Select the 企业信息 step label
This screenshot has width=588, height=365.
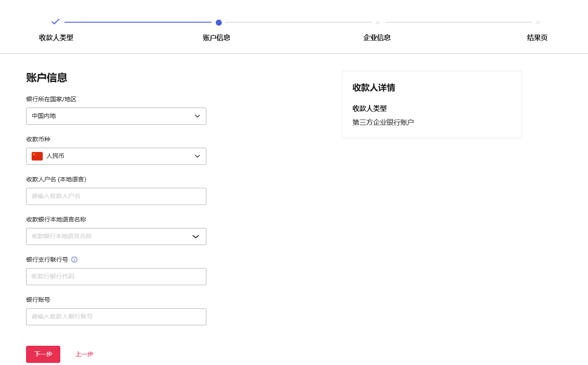pos(377,38)
